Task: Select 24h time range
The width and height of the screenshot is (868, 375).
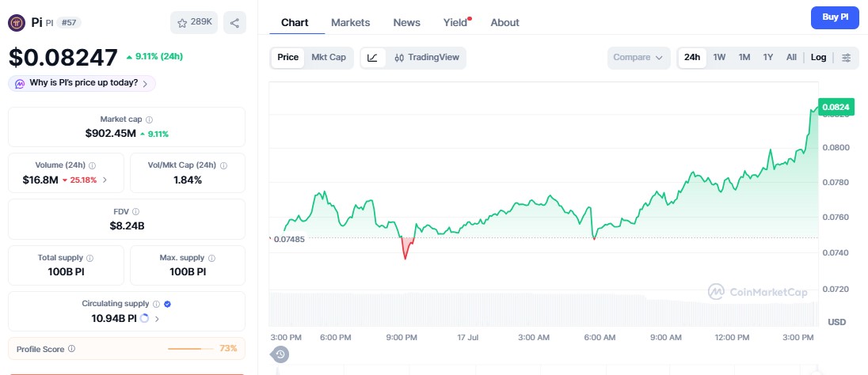Action: click(x=692, y=58)
